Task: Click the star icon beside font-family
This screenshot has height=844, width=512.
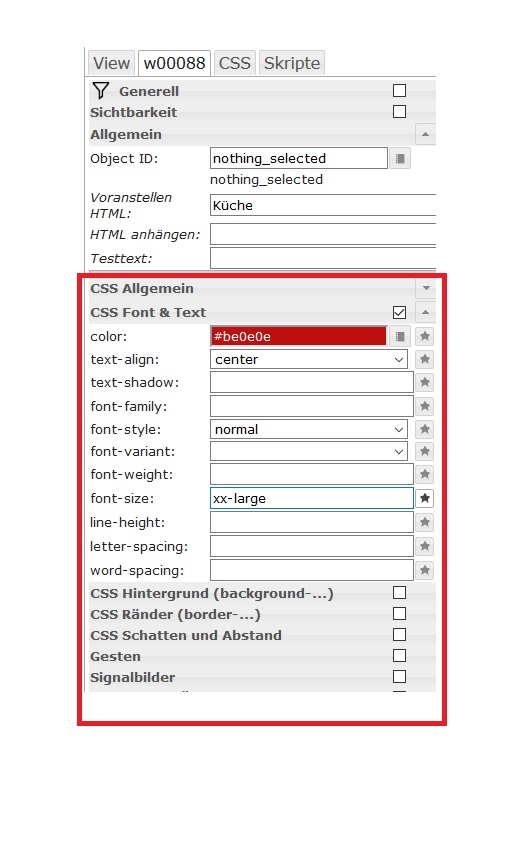Action: (x=425, y=406)
